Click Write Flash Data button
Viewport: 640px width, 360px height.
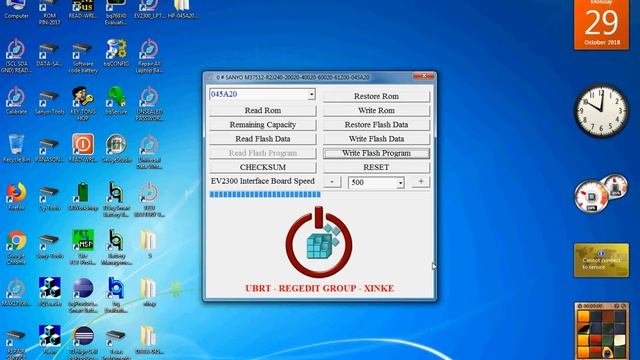pyautogui.click(x=376, y=139)
